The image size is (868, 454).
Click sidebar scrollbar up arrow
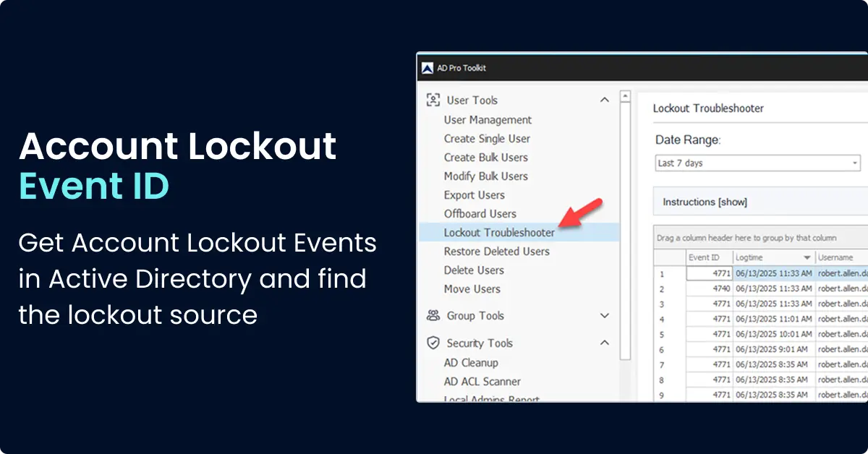point(626,95)
